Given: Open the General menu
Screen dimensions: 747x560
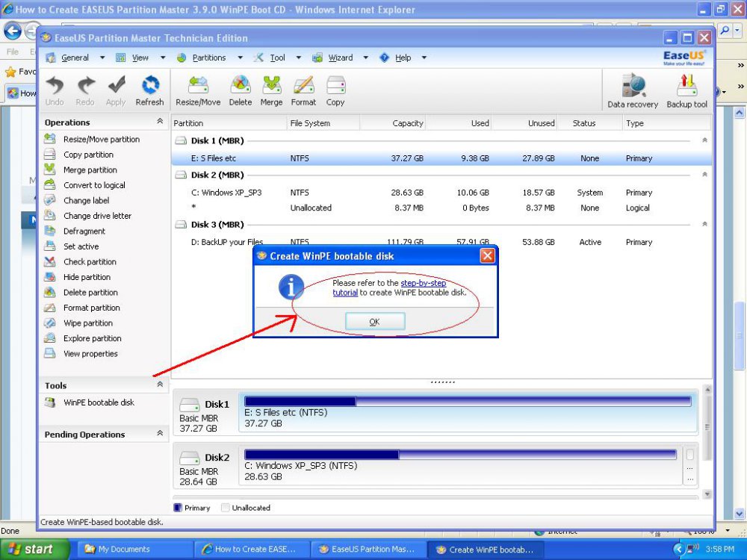Looking at the screenshot, I should [75, 57].
